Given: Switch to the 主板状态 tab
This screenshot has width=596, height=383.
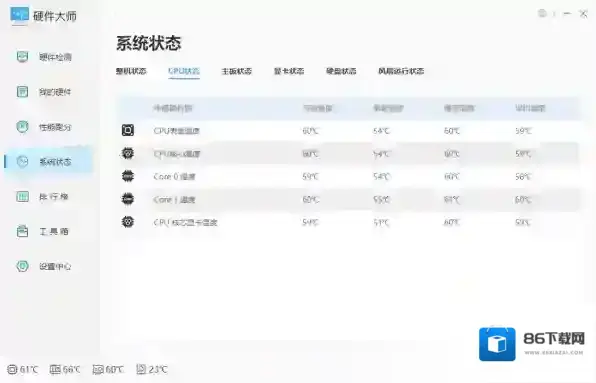Looking at the screenshot, I should (236, 71).
